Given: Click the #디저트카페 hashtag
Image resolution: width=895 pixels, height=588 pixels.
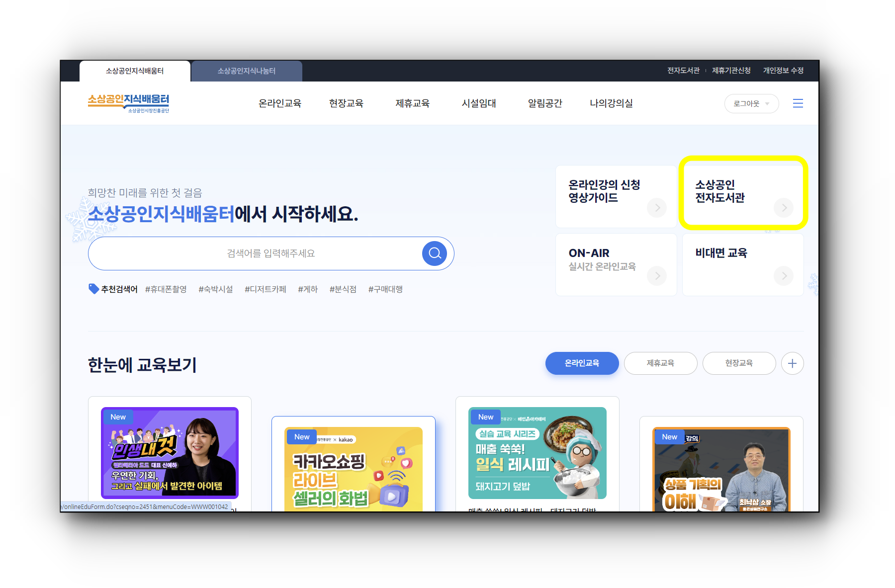Looking at the screenshot, I should pos(265,289).
